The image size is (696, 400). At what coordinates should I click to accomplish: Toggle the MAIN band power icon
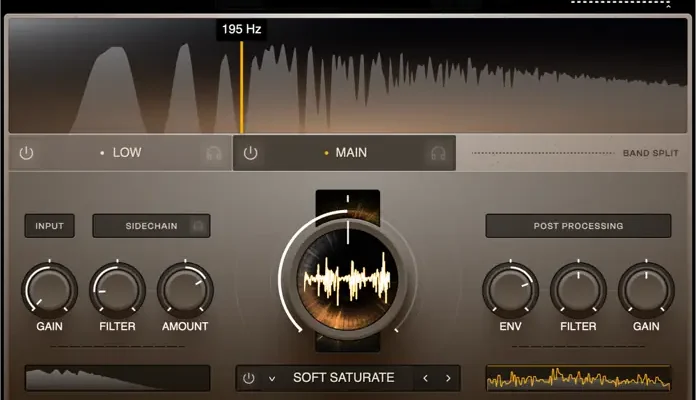pyautogui.click(x=251, y=153)
